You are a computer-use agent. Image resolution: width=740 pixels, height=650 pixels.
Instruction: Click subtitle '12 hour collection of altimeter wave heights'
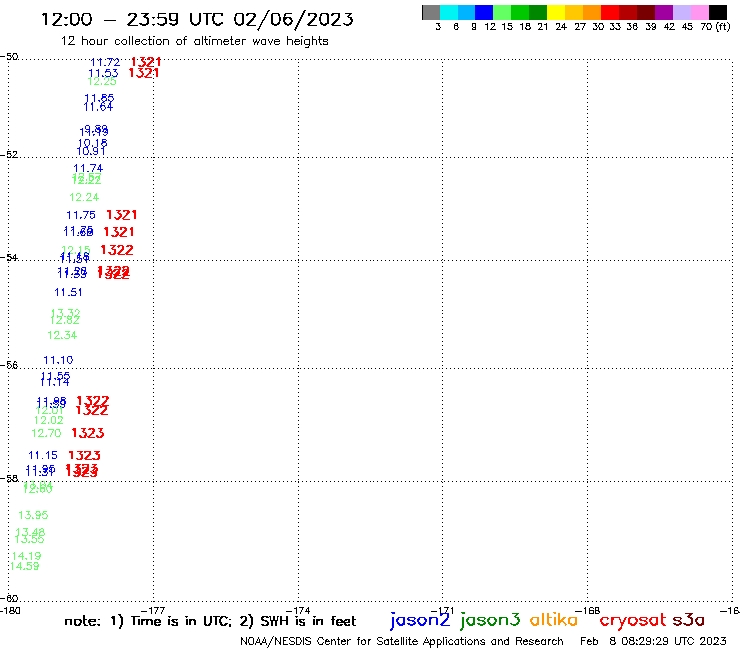[194, 41]
